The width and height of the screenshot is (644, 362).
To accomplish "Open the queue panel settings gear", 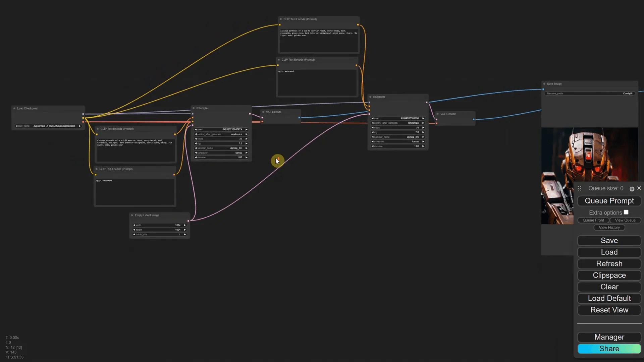I will coord(632,189).
